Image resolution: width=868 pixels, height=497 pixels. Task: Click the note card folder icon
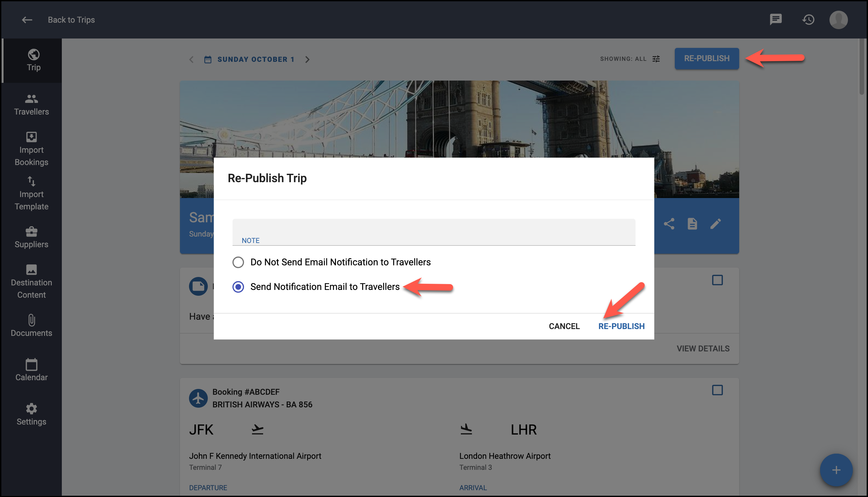198,286
